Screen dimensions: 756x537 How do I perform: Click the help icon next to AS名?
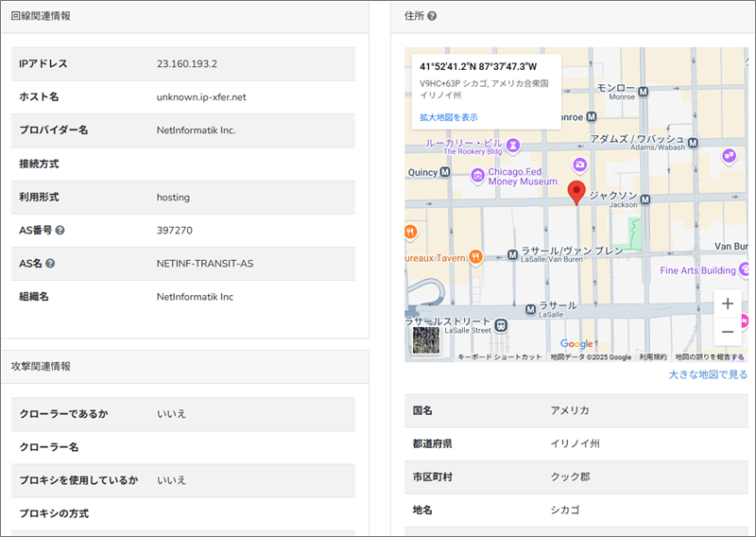pos(50,264)
